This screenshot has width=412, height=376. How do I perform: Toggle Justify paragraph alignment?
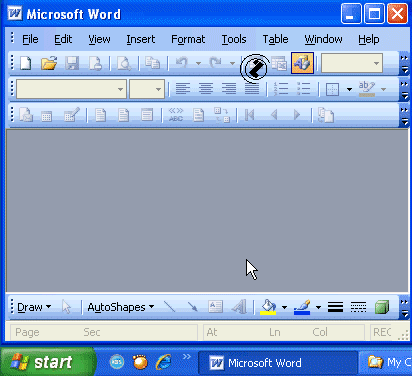[x=252, y=89]
